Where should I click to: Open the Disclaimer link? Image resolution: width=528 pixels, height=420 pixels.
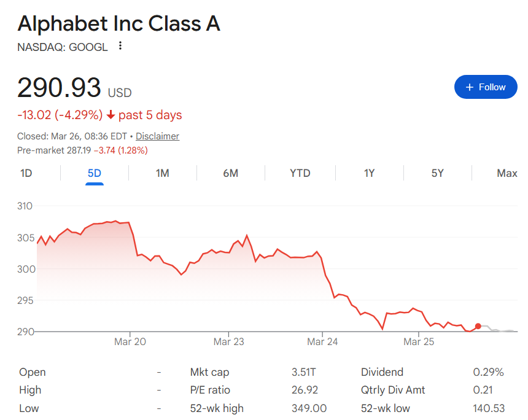click(157, 136)
